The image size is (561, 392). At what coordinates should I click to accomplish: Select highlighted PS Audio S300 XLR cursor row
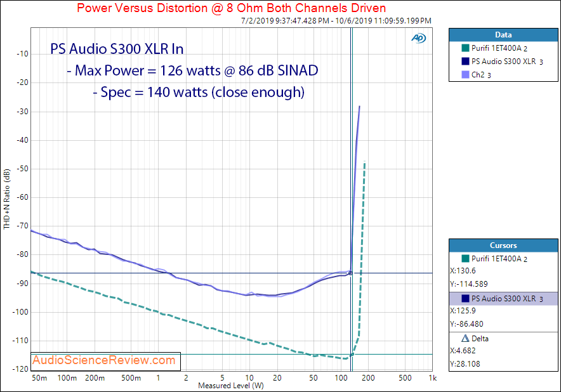[x=503, y=299]
